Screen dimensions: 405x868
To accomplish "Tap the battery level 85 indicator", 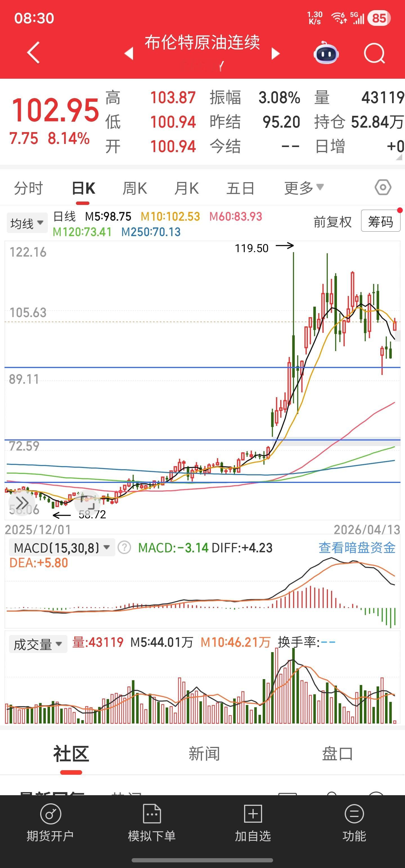I will click(x=379, y=18).
